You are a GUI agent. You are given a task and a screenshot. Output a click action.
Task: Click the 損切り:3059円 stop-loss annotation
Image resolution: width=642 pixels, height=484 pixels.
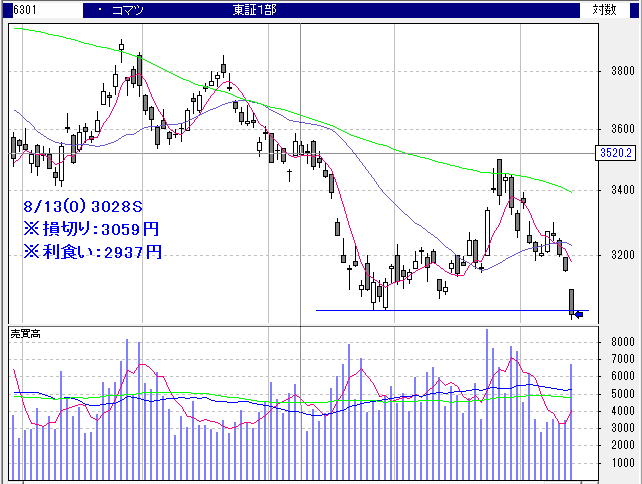click(92, 228)
